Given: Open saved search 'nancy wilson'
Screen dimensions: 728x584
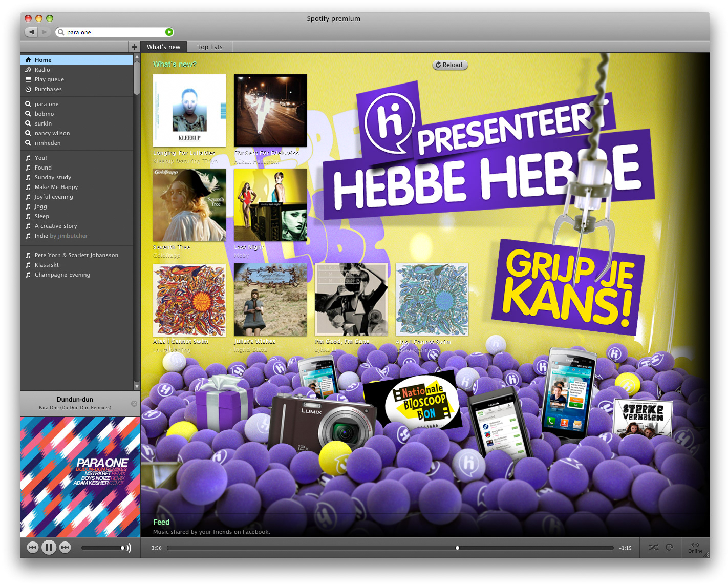Looking at the screenshot, I should [x=77, y=133].
